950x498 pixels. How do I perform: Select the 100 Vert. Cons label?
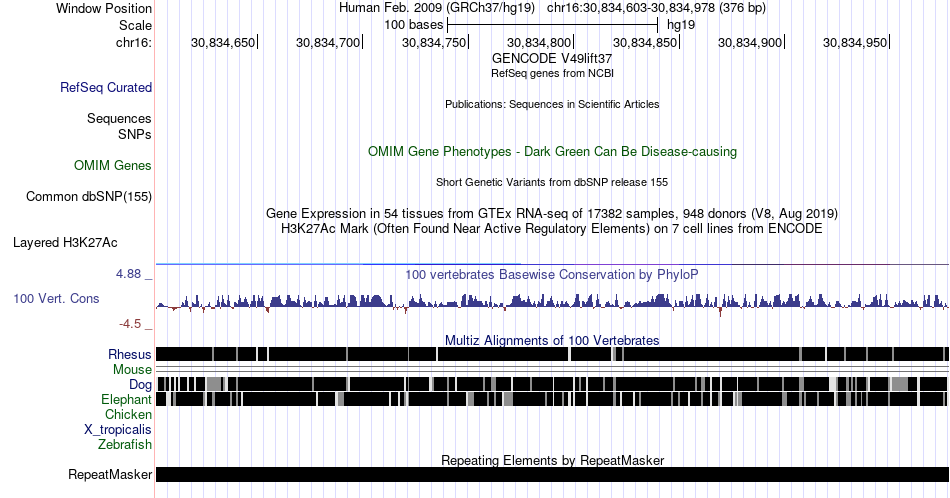56,298
